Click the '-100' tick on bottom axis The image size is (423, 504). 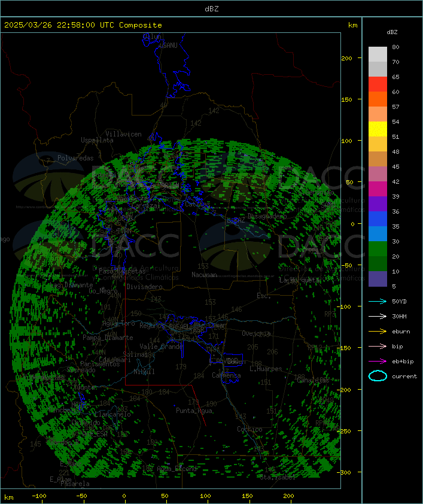[x=39, y=496]
